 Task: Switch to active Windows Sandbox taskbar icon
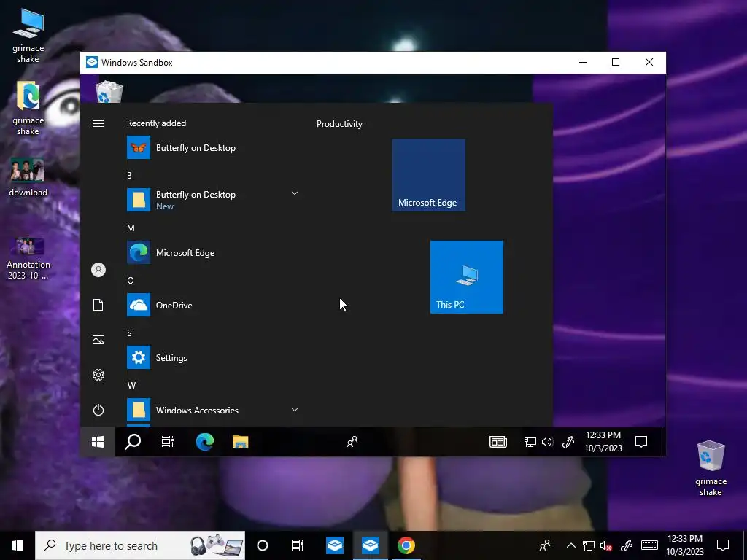370,545
